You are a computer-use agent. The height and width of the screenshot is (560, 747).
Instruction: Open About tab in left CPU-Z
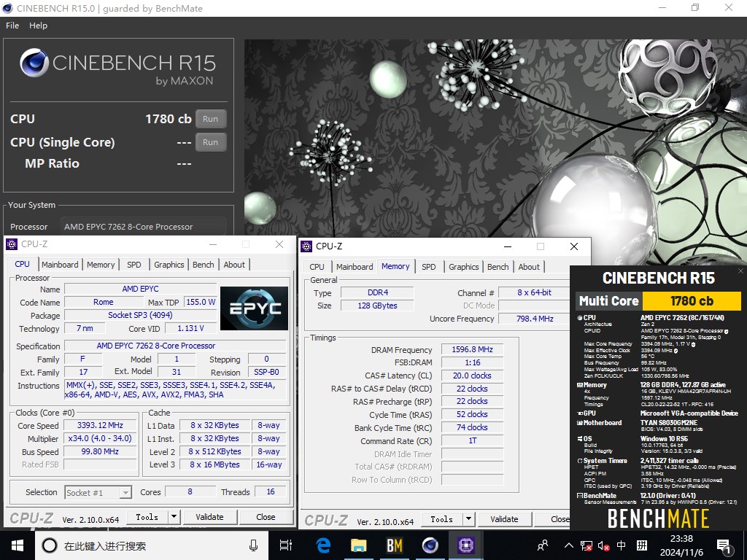pos(234,265)
